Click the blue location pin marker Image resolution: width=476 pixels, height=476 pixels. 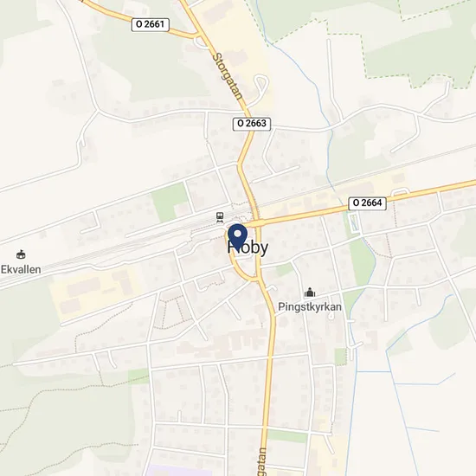click(237, 237)
